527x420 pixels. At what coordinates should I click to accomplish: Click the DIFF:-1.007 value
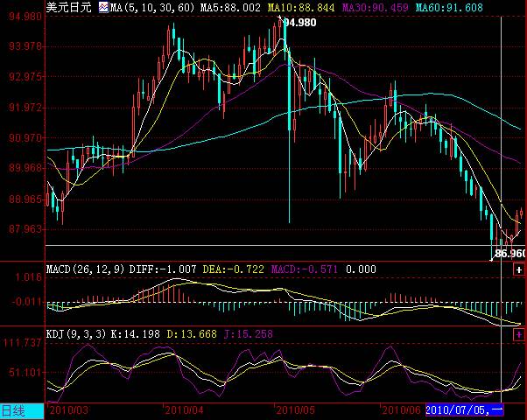pyautogui.click(x=163, y=269)
